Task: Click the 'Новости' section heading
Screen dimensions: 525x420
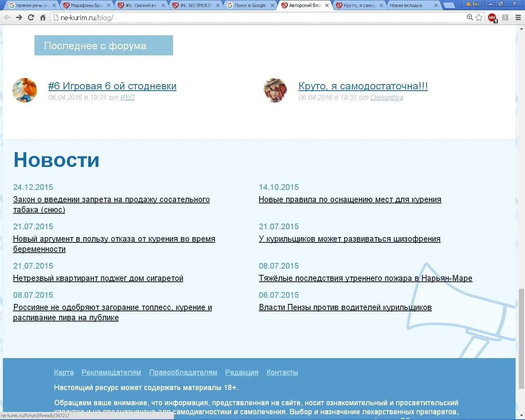Action: tap(57, 160)
